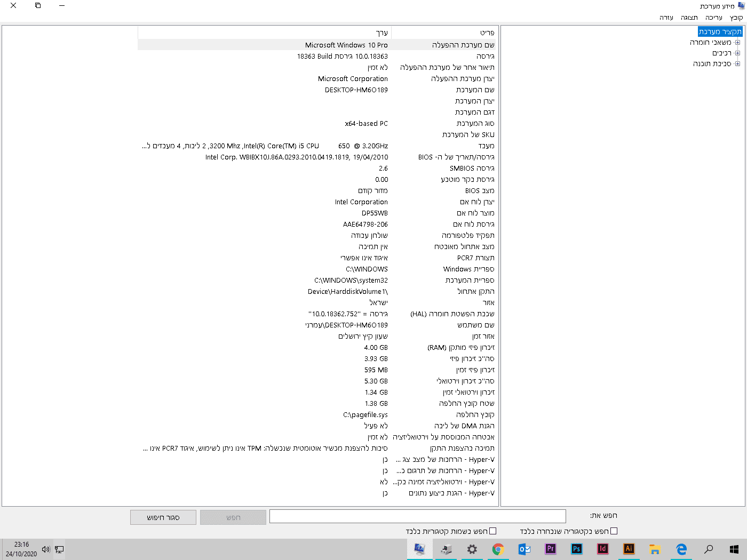Toggle חפש בשמות קטגוריות בלבד checkbox

493,531
